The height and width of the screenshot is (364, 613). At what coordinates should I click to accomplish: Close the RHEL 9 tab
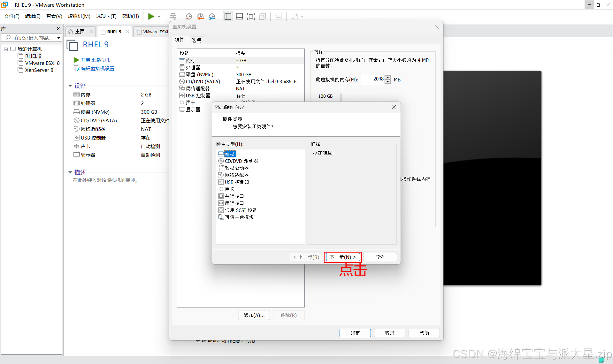pos(127,32)
